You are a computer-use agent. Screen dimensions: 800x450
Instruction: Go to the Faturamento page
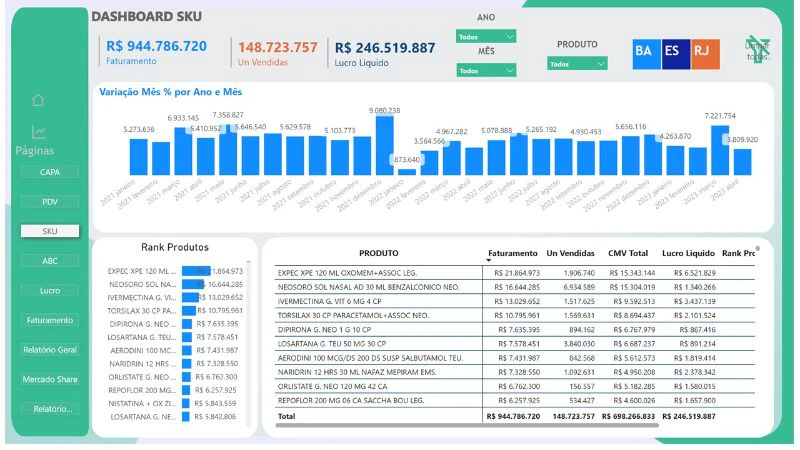[x=50, y=320]
